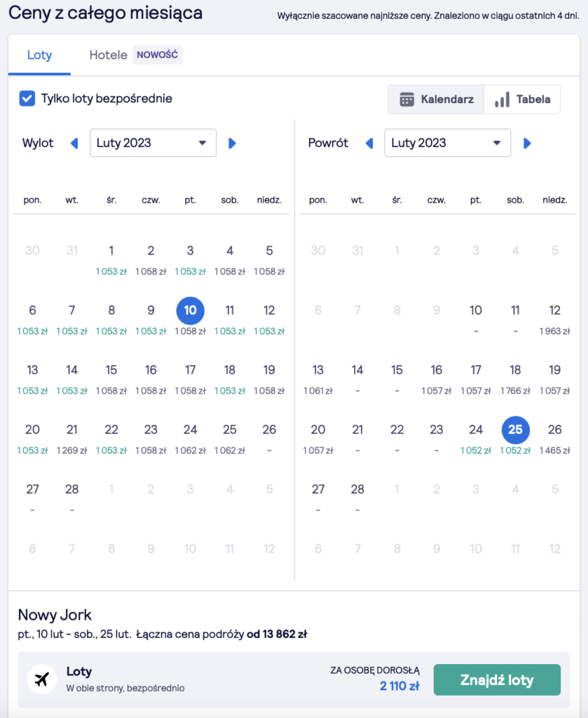Click next month arrow for Wylot

pyautogui.click(x=233, y=144)
